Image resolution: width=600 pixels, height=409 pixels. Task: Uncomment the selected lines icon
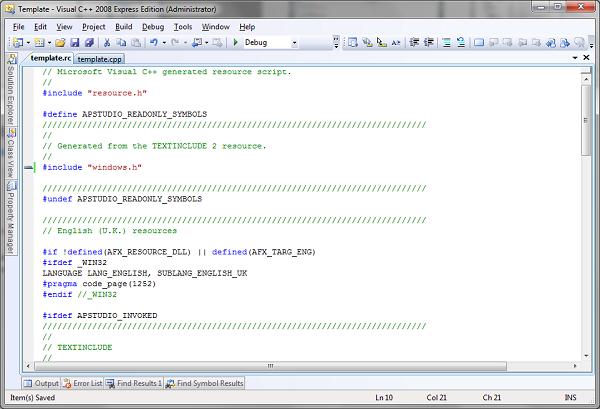pos(461,42)
